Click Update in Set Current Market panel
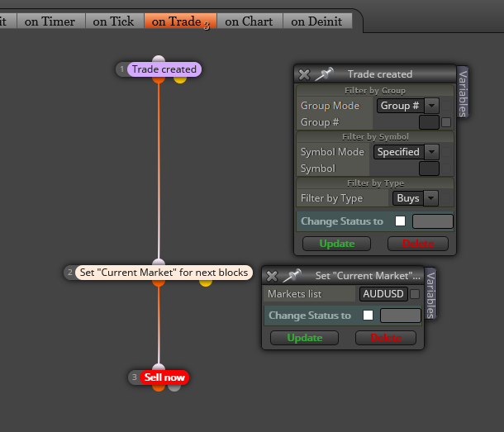Image resolution: width=504 pixels, height=432 pixels. pos(304,338)
